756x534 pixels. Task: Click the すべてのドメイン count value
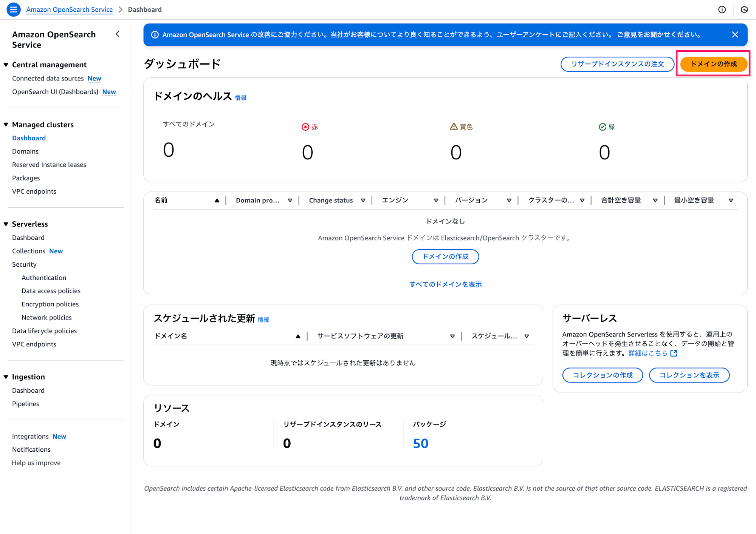[169, 150]
